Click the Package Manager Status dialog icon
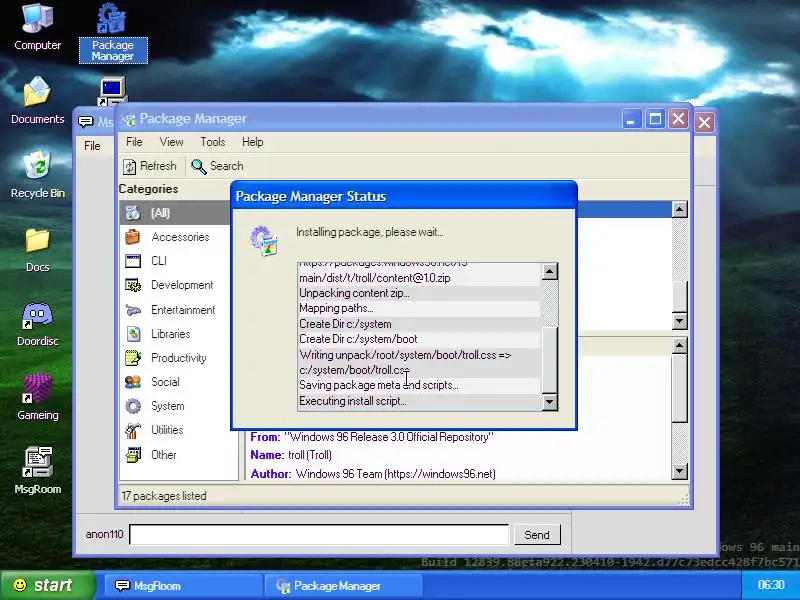This screenshot has width=800, height=600. (x=264, y=240)
